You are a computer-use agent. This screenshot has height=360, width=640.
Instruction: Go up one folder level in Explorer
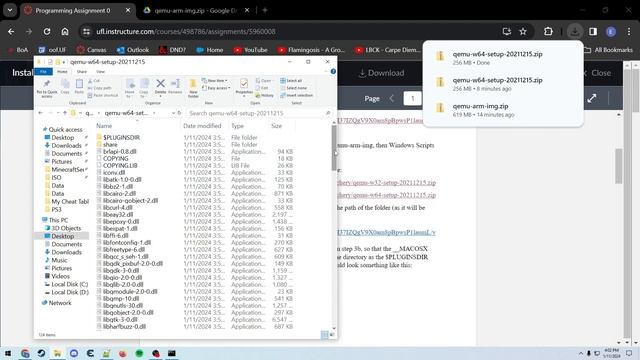click(x=64, y=113)
